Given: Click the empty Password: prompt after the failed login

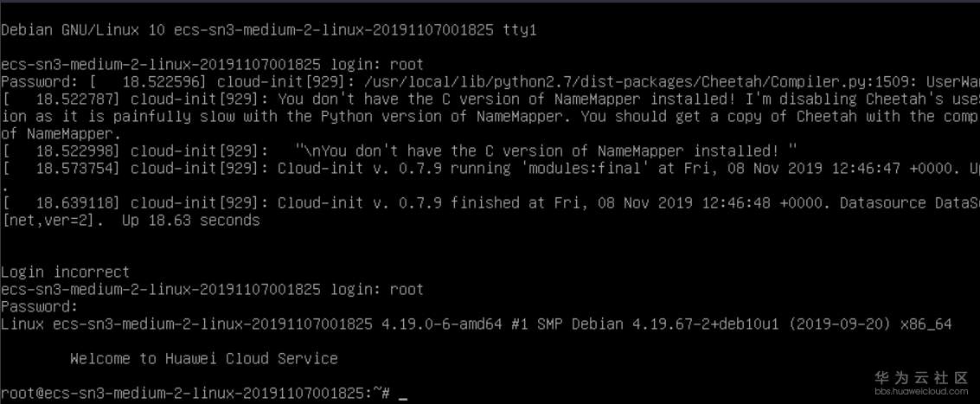Looking at the screenshot, I should point(40,306).
